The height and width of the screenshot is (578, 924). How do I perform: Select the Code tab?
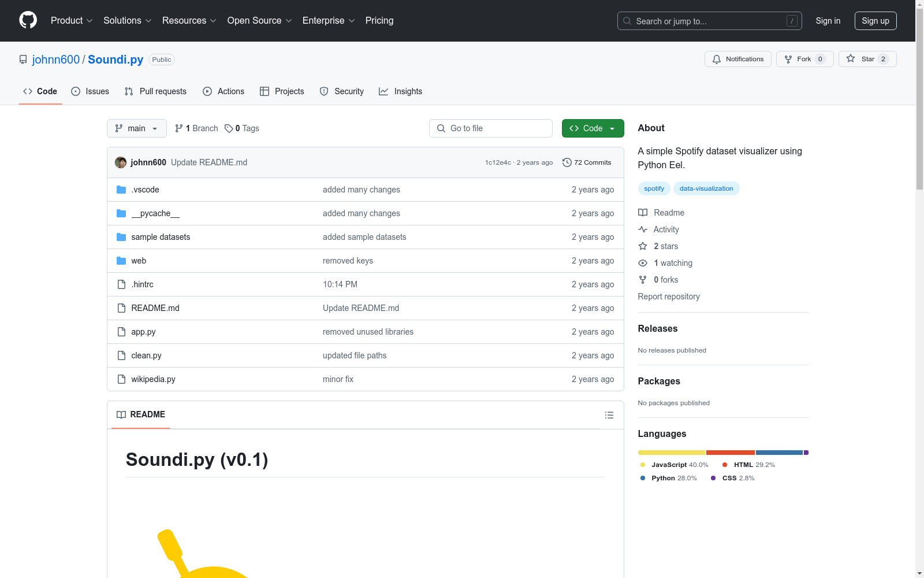click(x=40, y=91)
